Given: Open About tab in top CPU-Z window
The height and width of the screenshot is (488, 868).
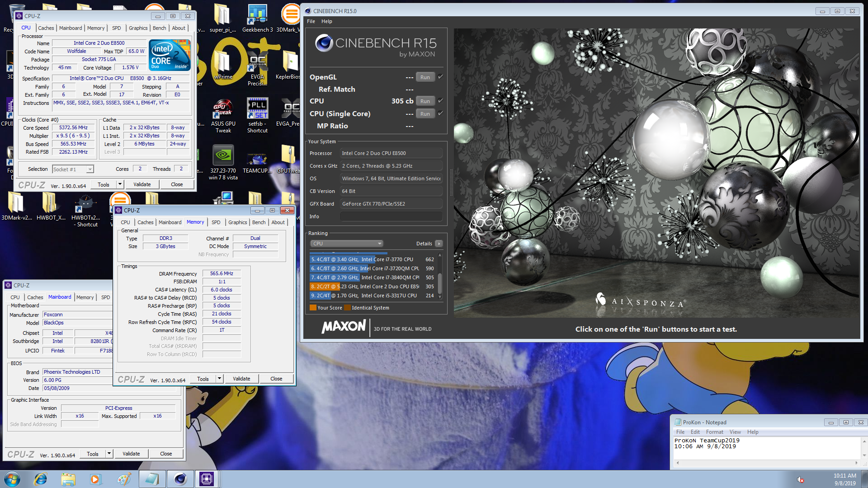Looking at the screenshot, I should click(x=179, y=28).
